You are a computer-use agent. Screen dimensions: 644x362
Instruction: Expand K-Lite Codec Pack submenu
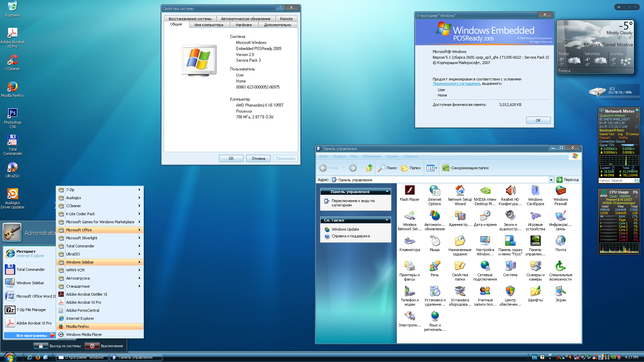100,214
